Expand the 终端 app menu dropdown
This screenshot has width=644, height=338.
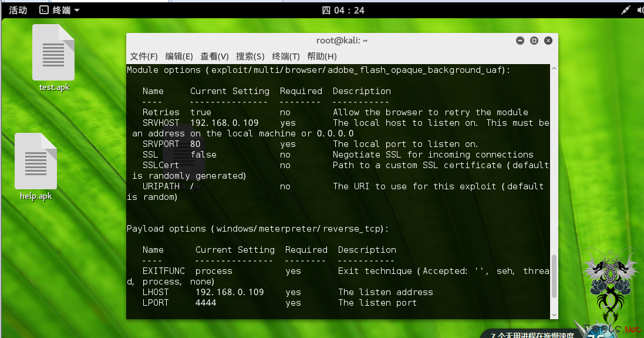click(x=59, y=10)
